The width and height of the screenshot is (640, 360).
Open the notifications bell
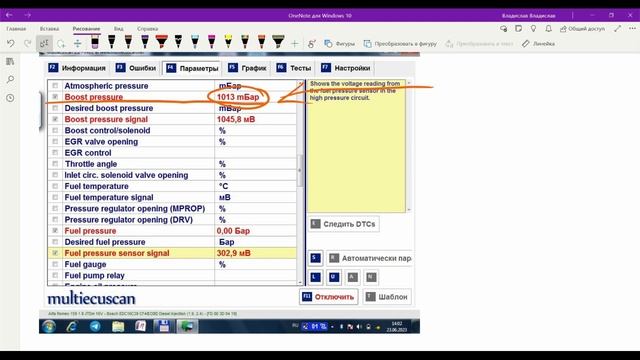point(549,29)
